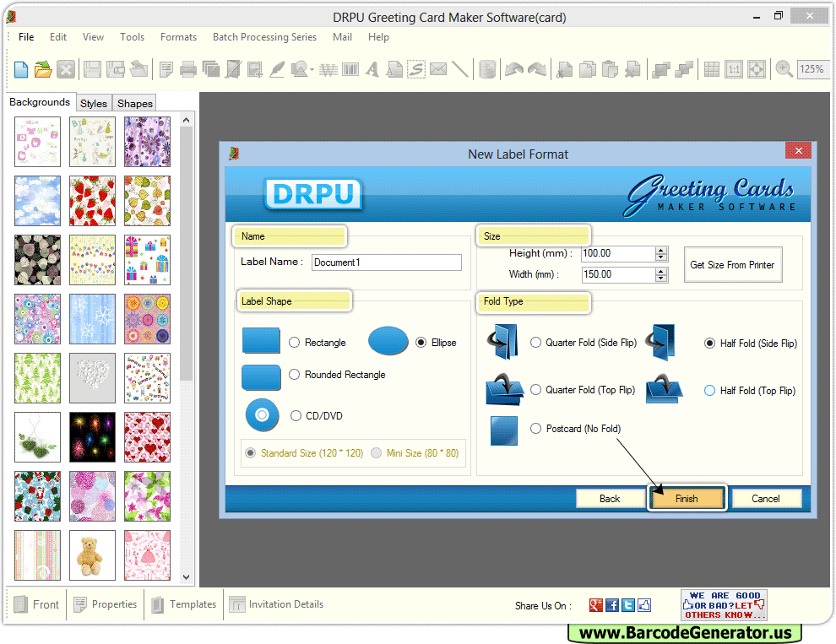The image size is (836, 644).
Task: Open an existing file from toolbar
Action: [43, 69]
